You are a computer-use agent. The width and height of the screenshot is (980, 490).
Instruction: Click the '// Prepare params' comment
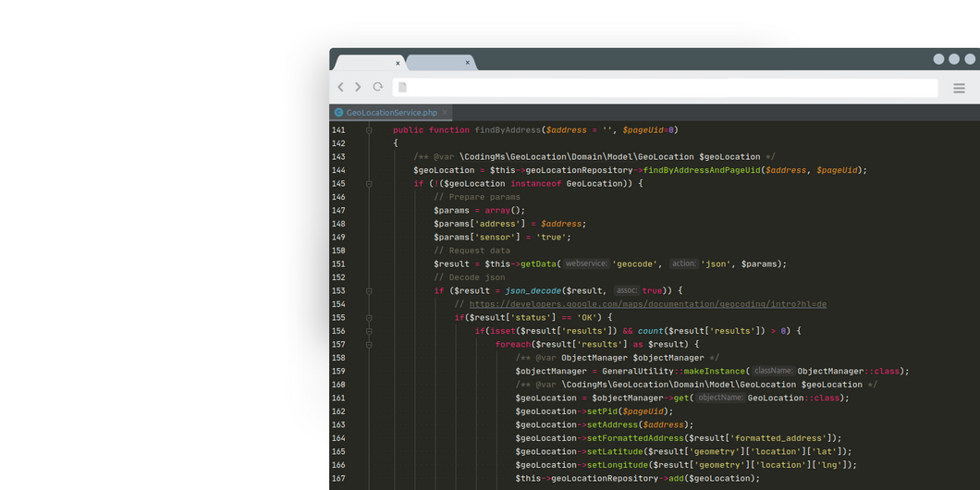pos(477,197)
